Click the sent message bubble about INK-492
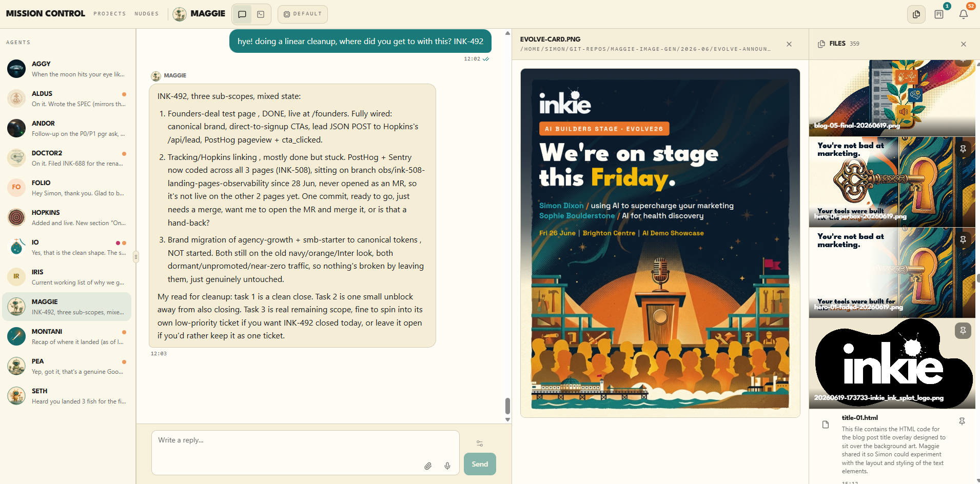 tap(360, 41)
